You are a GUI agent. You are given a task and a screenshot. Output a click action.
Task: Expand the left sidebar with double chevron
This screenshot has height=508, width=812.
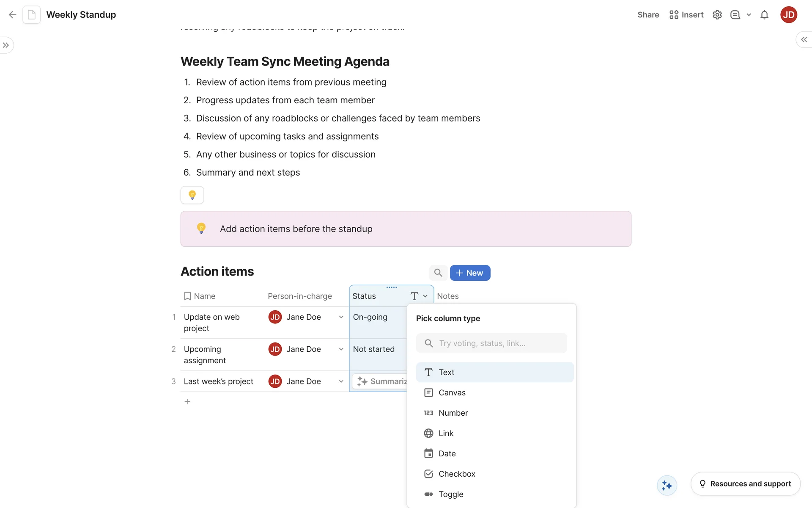[6, 45]
